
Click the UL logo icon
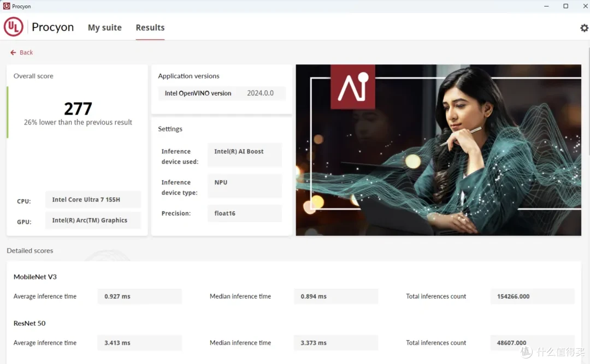click(14, 27)
